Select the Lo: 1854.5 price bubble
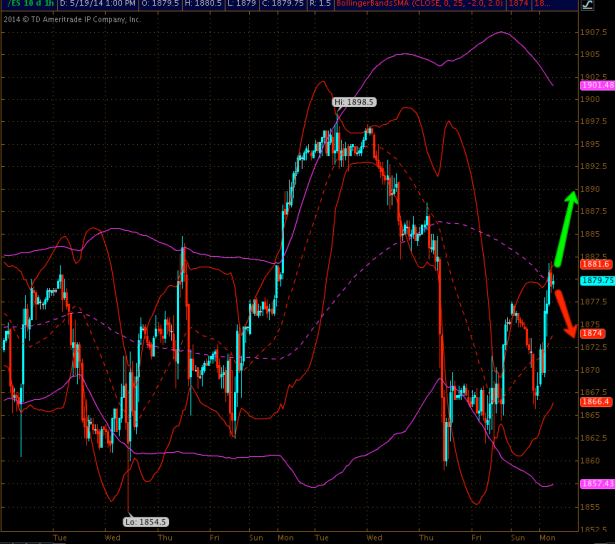This screenshot has width=615, height=544. 146,521
